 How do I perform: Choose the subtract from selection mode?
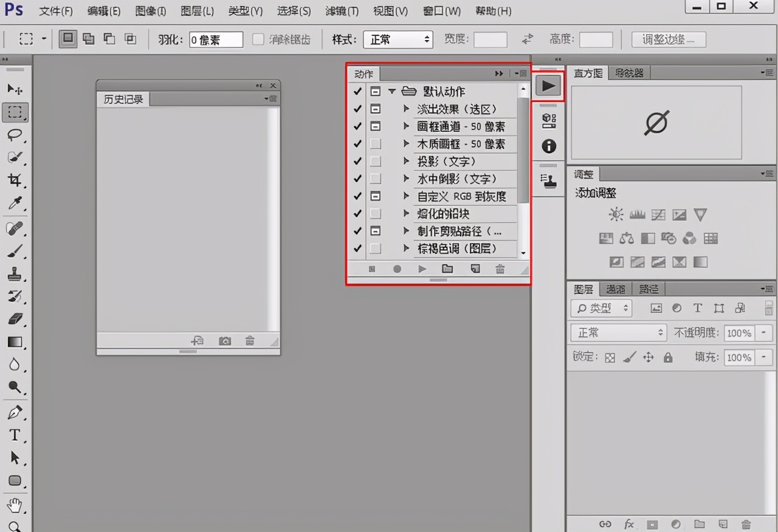coord(109,39)
